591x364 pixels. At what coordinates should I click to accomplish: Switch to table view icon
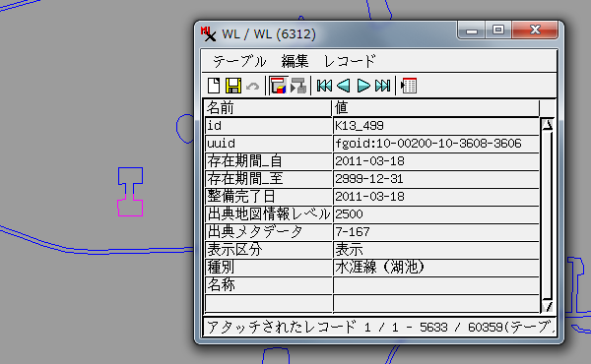pyautogui.click(x=409, y=86)
